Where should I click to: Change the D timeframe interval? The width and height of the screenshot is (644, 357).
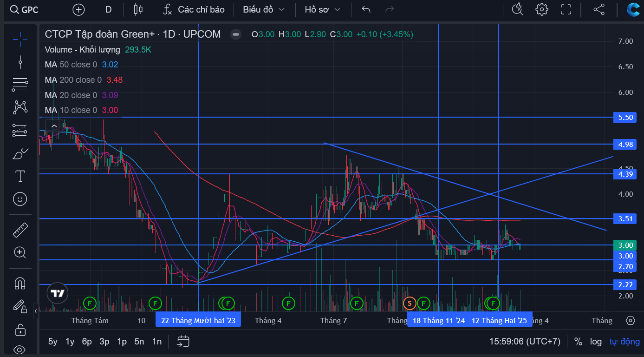pos(108,9)
